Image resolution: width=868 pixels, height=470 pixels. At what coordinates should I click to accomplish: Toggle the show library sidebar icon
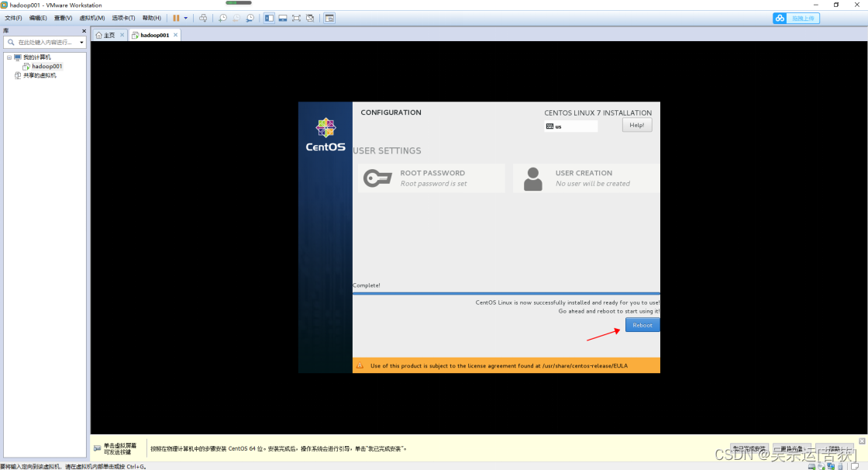[x=269, y=19]
